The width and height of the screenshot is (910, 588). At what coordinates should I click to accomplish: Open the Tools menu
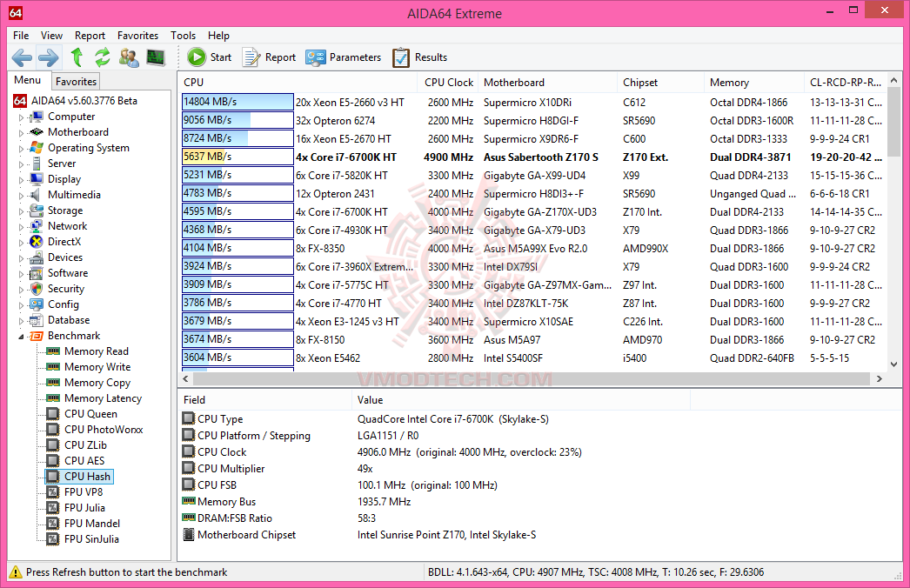pyautogui.click(x=183, y=36)
